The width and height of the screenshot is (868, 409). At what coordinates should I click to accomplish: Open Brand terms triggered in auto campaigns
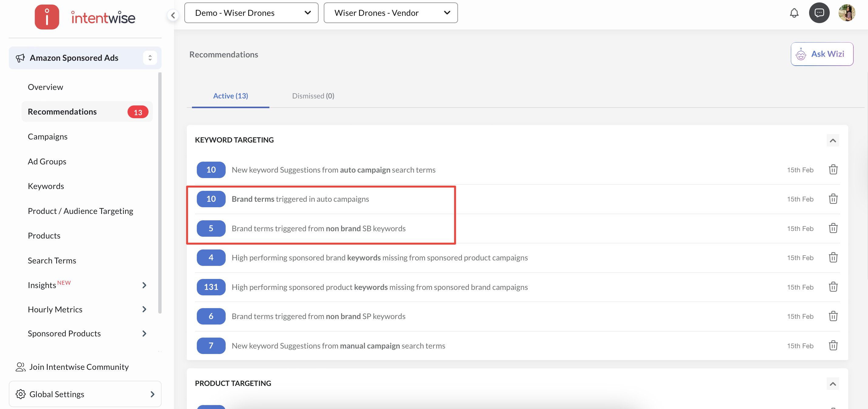tap(300, 199)
